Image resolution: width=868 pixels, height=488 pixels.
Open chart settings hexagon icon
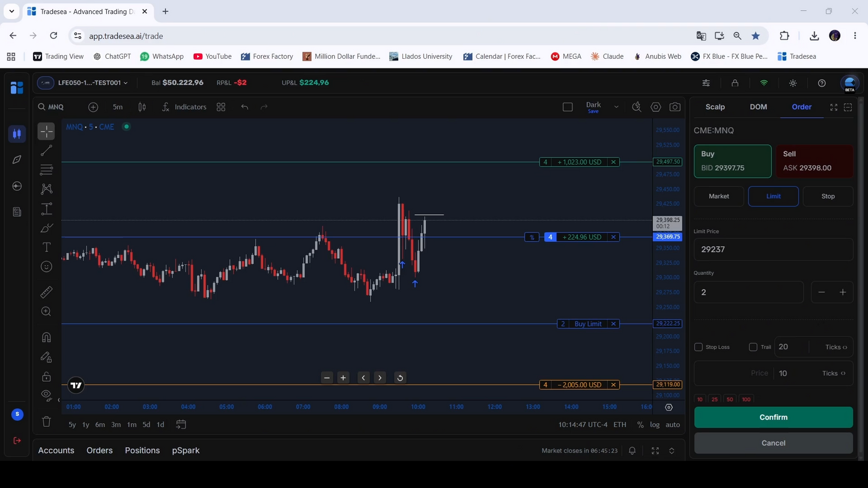[656, 107]
